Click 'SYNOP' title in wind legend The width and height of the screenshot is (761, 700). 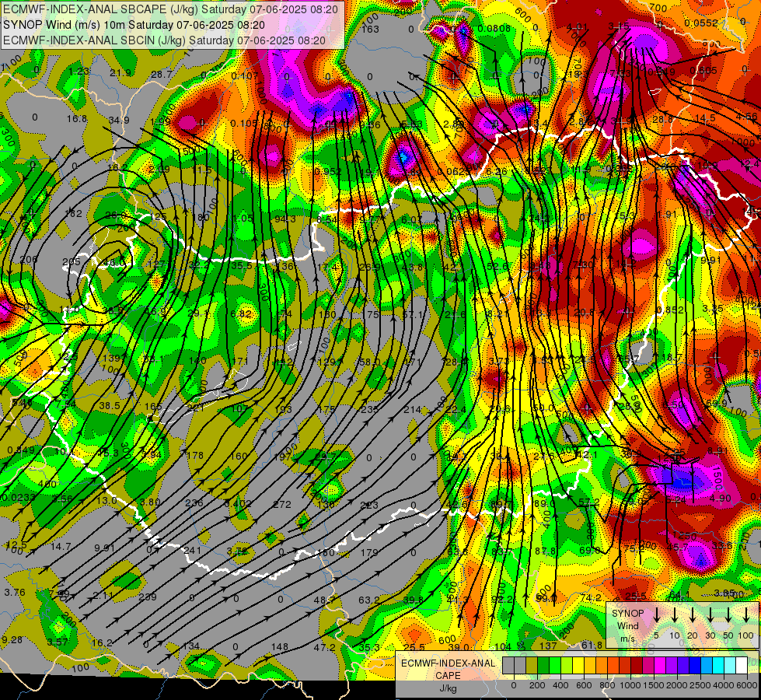coord(627,613)
